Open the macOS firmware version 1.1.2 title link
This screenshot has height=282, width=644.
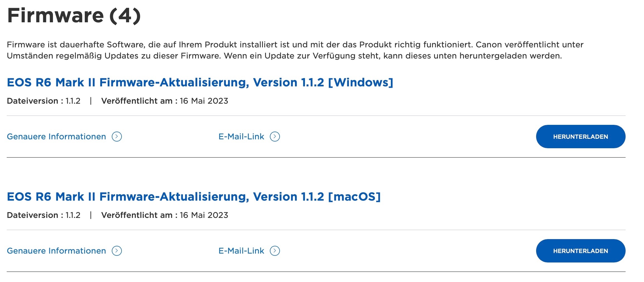193,197
